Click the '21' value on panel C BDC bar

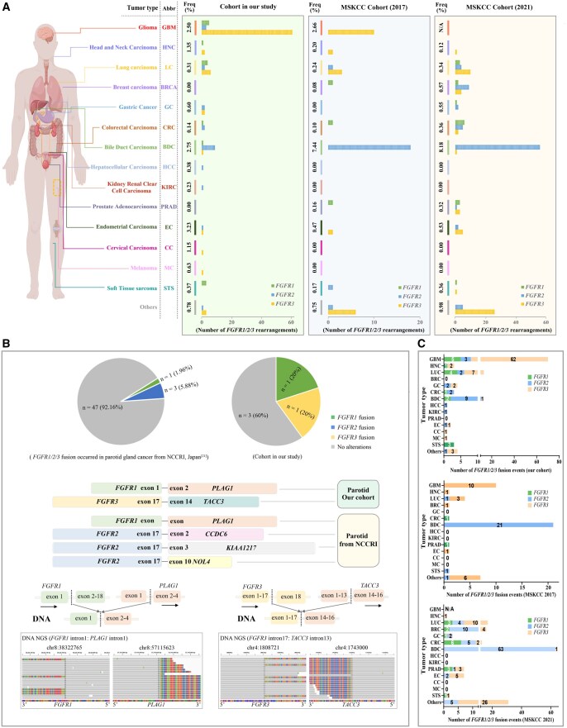(x=499, y=525)
